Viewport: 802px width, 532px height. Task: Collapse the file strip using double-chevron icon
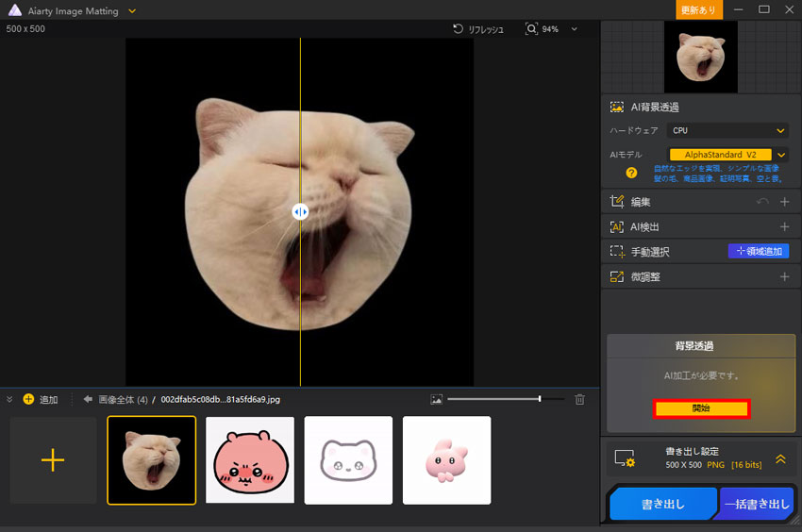click(x=9, y=399)
